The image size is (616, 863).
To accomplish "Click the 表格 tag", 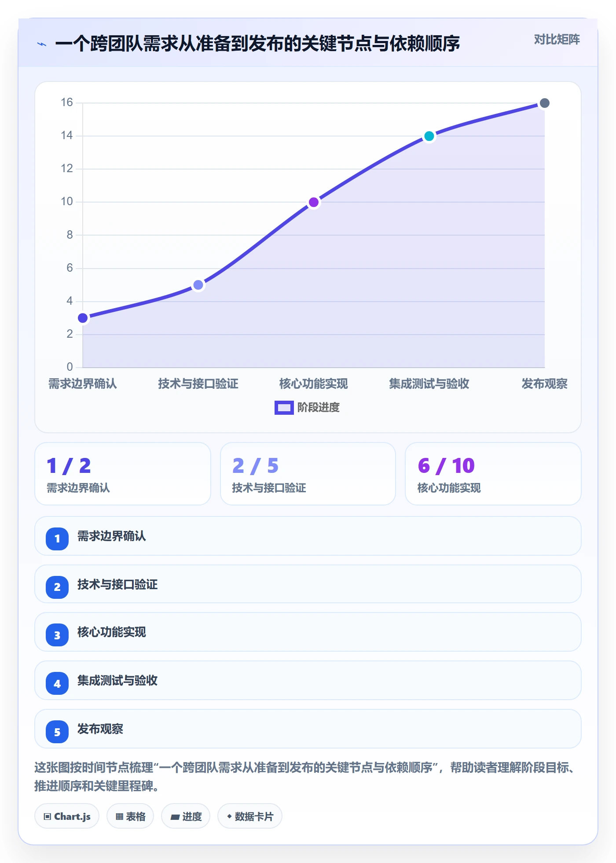I will click(x=130, y=816).
